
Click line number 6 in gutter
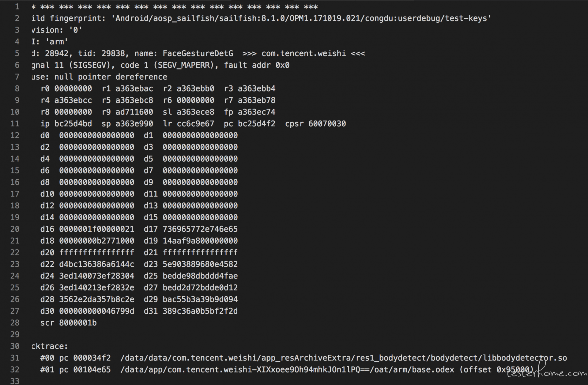tap(17, 65)
